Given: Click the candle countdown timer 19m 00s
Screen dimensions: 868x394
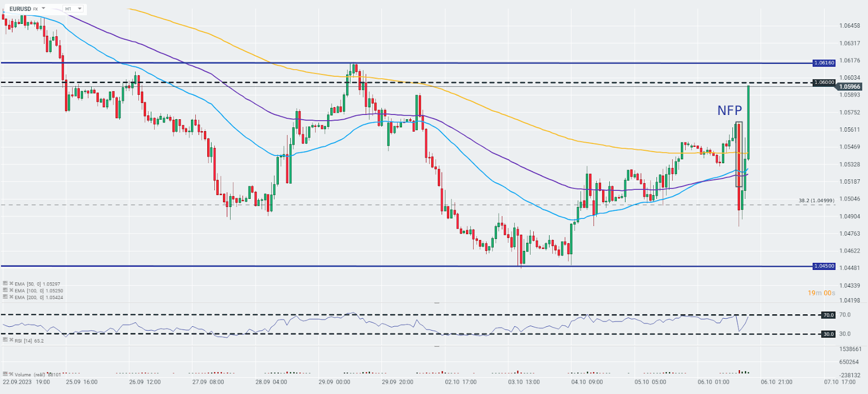Looking at the screenshot, I should coord(821,293).
